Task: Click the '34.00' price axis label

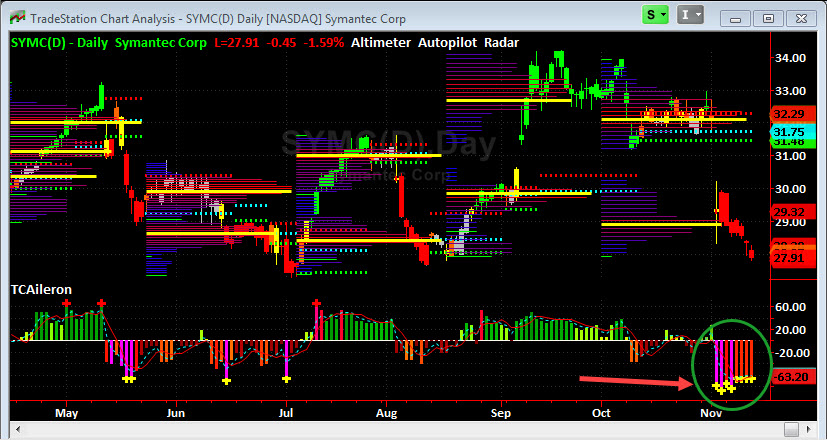Action: pyautogui.click(x=791, y=58)
